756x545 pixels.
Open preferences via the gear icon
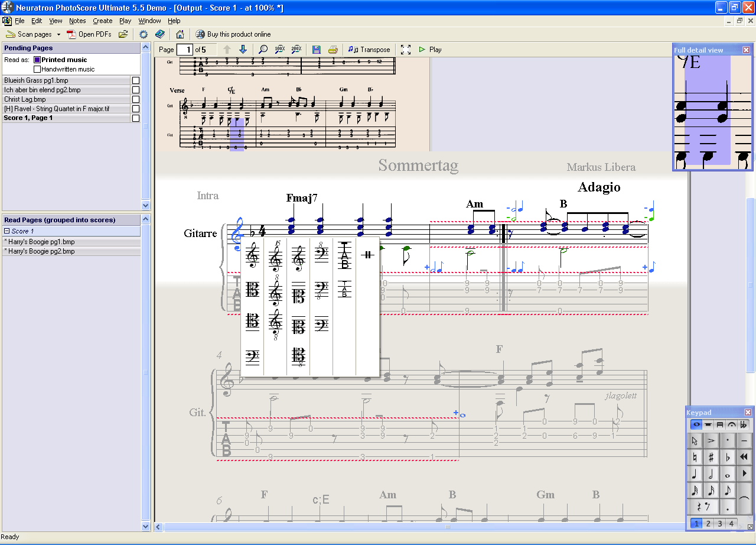point(144,34)
